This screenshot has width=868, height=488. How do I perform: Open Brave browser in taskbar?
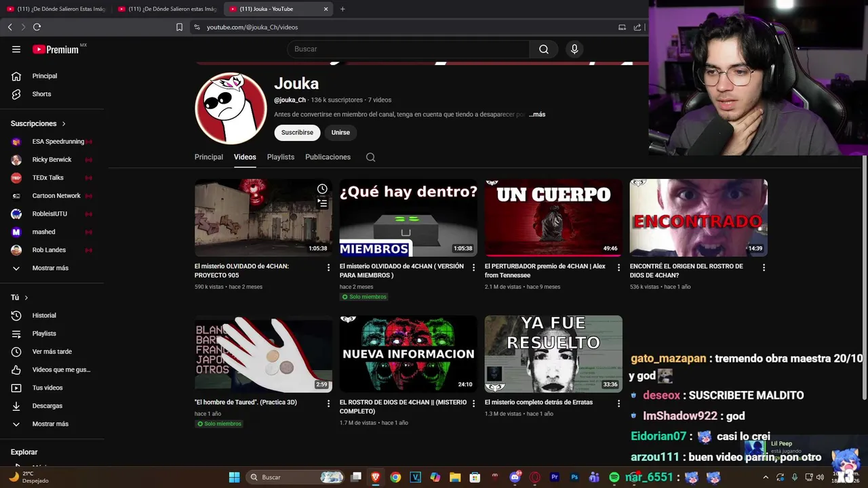[x=376, y=477]
